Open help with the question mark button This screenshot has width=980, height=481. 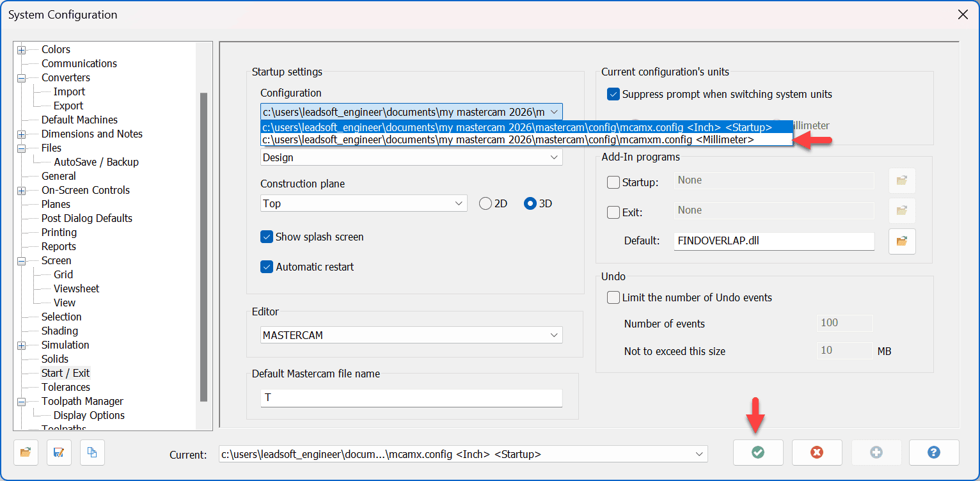[934, 452]
